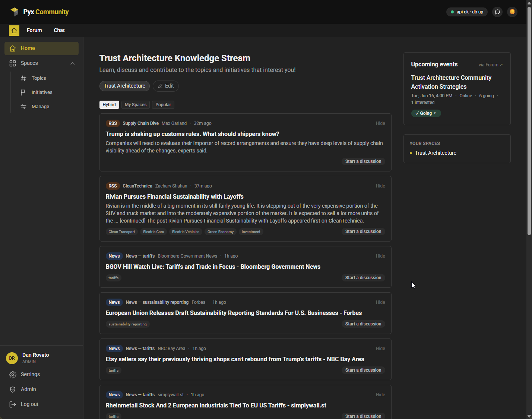Click the Log out arrow icon
Image resolution: width=532 pixels, height=419 pixels.
pyautogui.click(x=13, y=404)
